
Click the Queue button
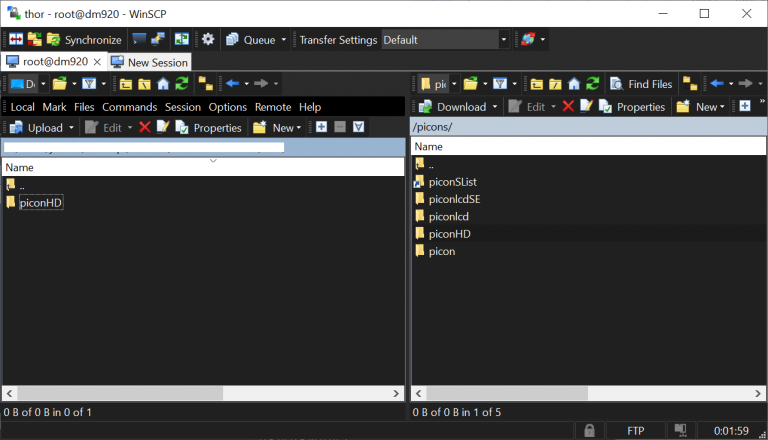251,40
